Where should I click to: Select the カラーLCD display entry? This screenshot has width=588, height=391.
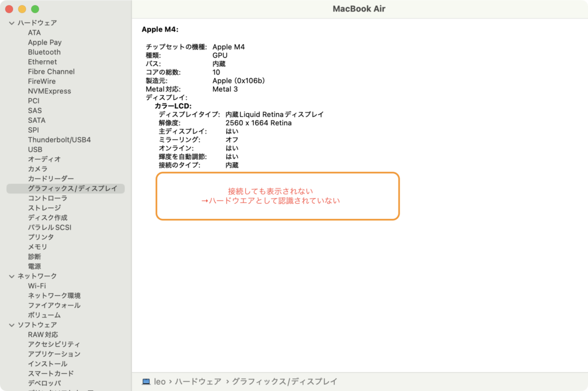click(x=173, y=106)
